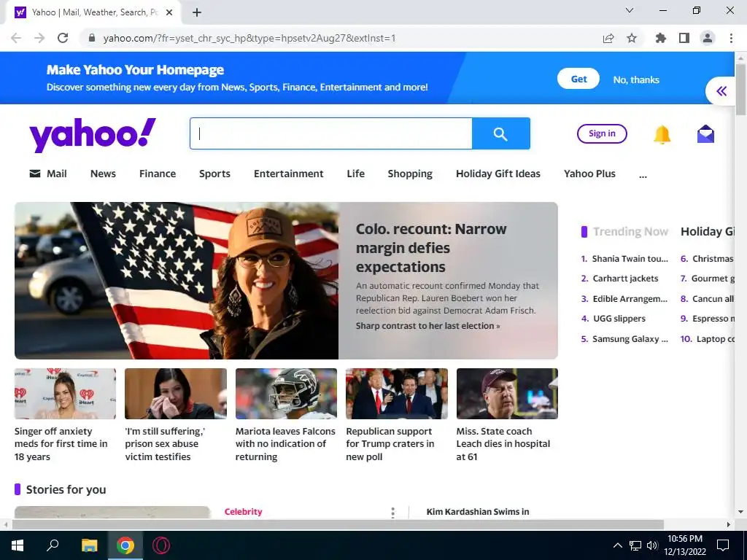The image size is (747, 560).
Task: Click the blue search magnifier button
Action: 500,133
